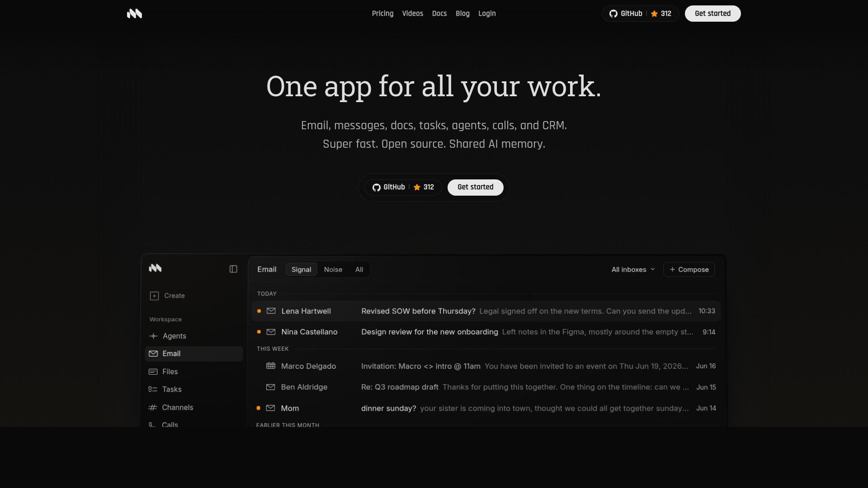
Task: Click the Calls phone icon
Action: (152, 425)
